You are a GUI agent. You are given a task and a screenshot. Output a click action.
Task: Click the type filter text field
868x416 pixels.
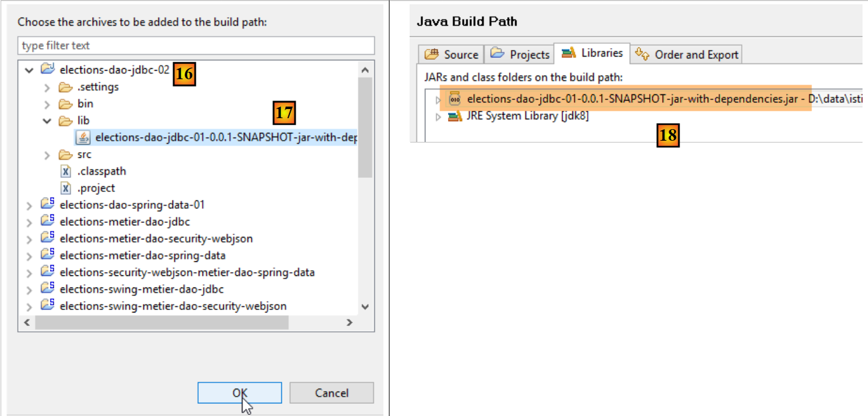pyautogui.click(x=195, y=46)
